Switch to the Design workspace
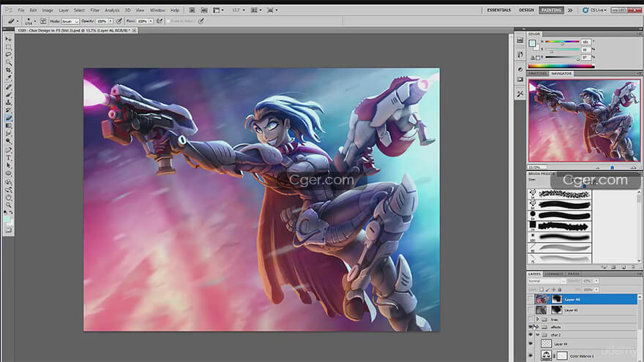644x362 pixels. [x=526, y=10]
